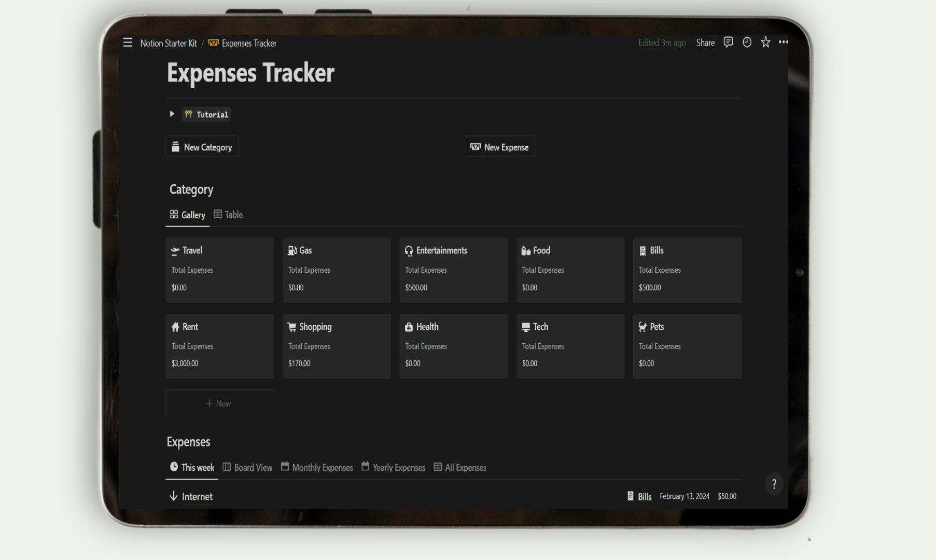Open page history clock icon
936x560 pixels.
(747, 42)
